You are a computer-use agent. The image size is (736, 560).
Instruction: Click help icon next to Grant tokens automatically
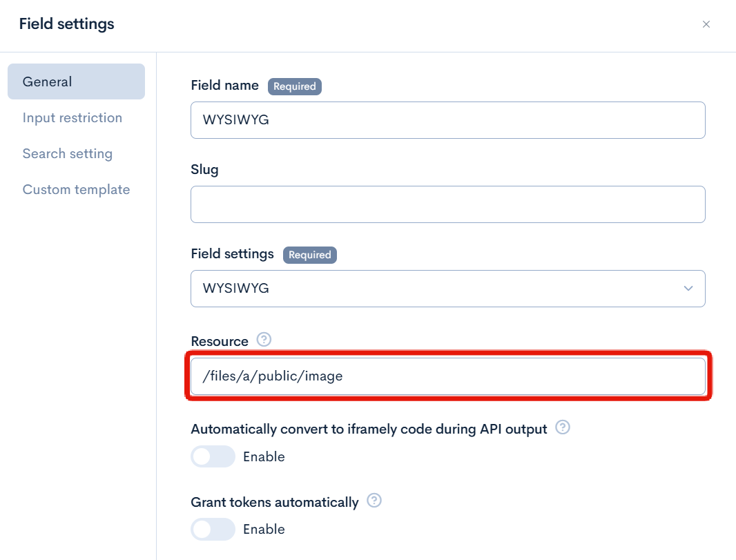(x=374, y=501)
